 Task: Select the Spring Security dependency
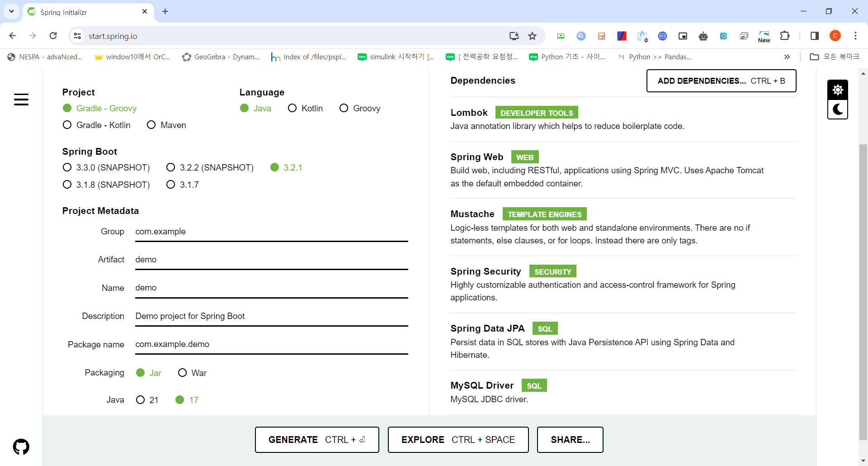click(623, 284)
